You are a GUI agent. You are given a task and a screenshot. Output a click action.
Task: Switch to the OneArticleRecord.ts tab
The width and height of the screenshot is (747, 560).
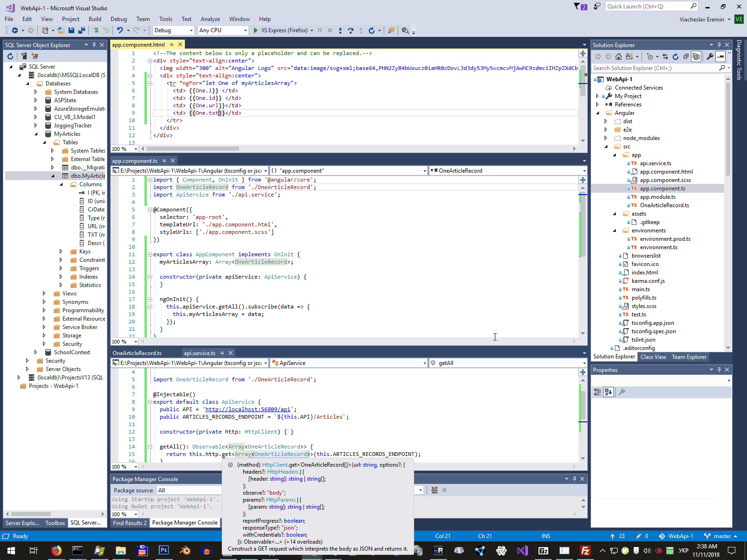click(x=137, y=353)
